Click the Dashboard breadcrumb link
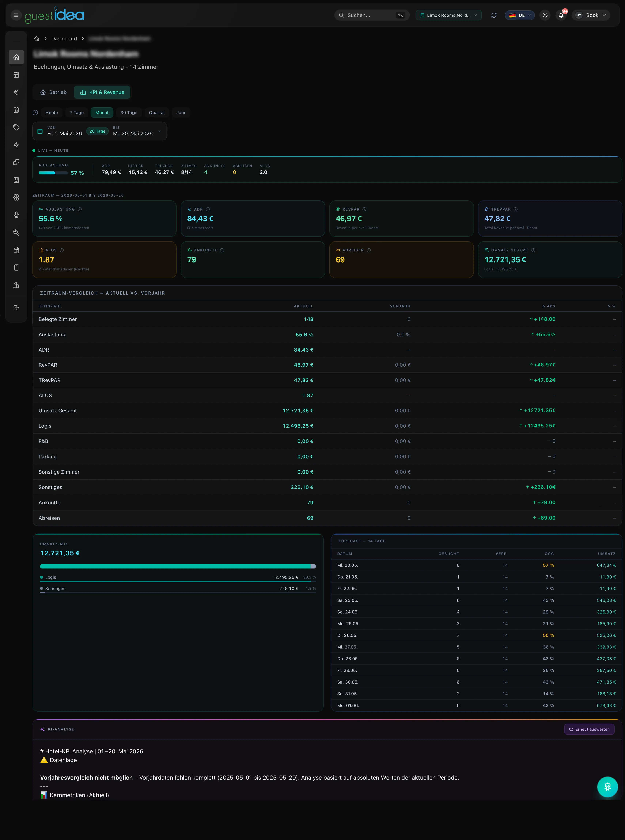 coord(64,39)
